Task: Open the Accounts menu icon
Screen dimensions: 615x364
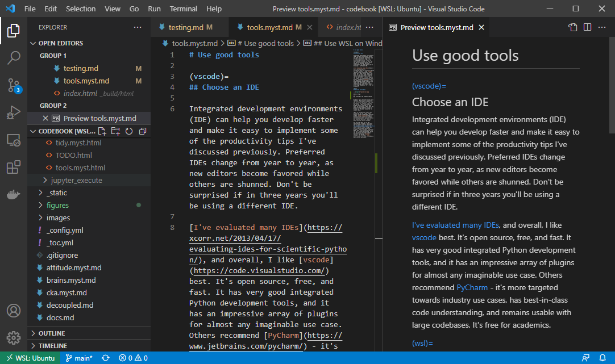Action: [x=13, y=311]
